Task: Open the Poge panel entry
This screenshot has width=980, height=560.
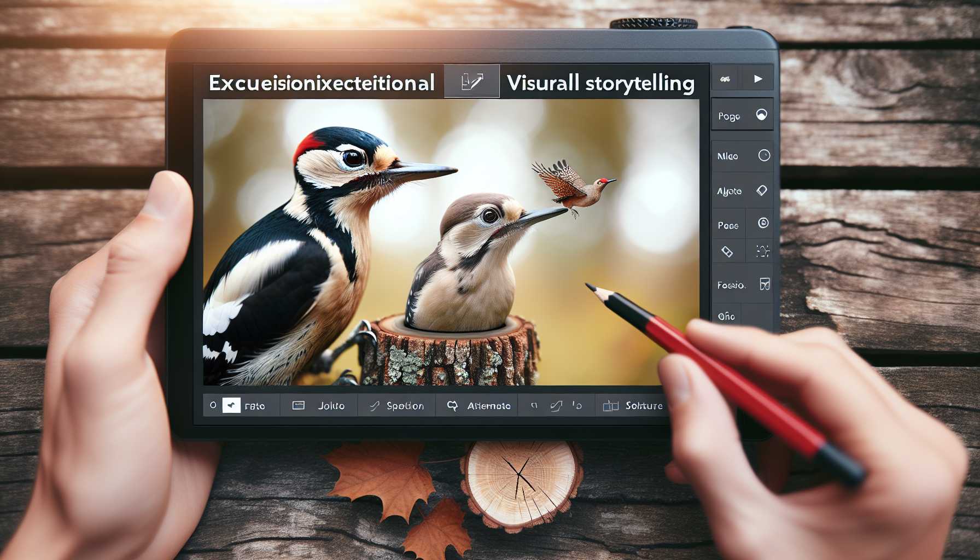Action: tap(729, 116)
